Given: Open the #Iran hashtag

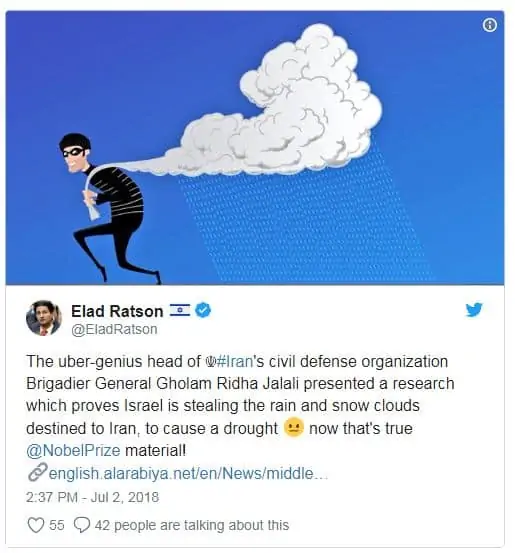Looking at the screenshot, I should [235, 361].
